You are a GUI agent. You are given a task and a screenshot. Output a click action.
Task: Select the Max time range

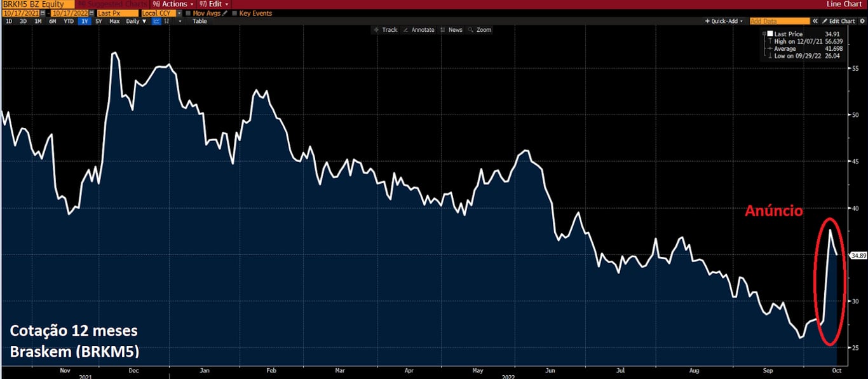coord(114,21)
